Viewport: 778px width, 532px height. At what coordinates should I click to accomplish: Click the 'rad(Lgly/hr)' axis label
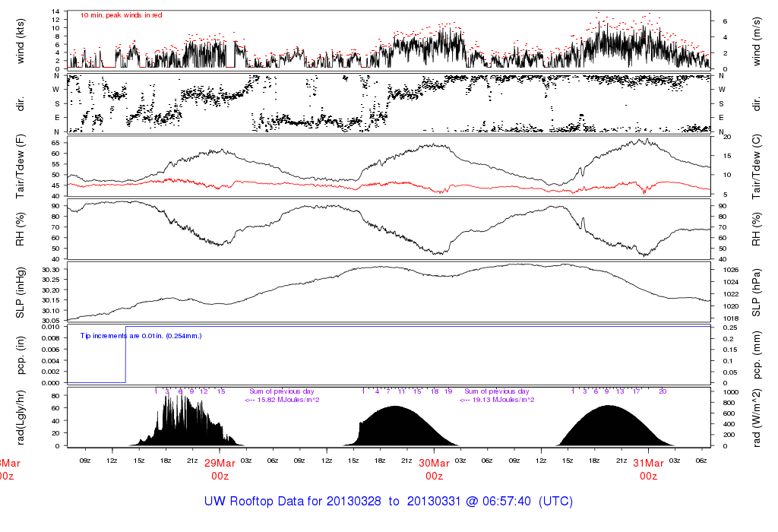point(21,417)
